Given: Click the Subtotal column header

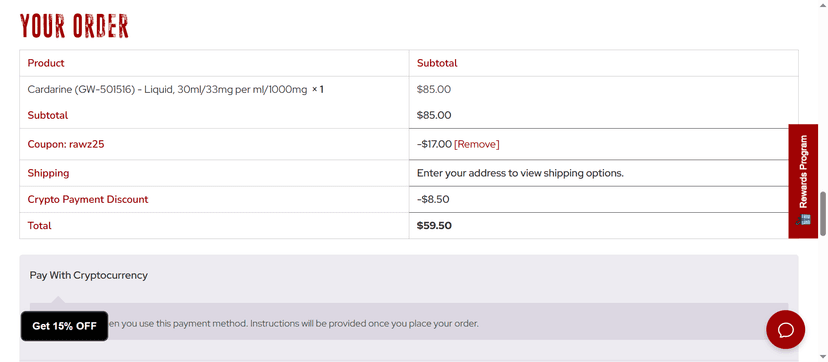Looking at the screenshot, I should pos(437,63).
